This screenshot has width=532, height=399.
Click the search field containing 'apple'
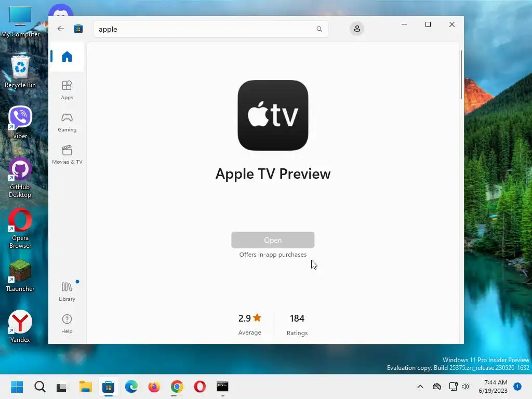[210, 29]
